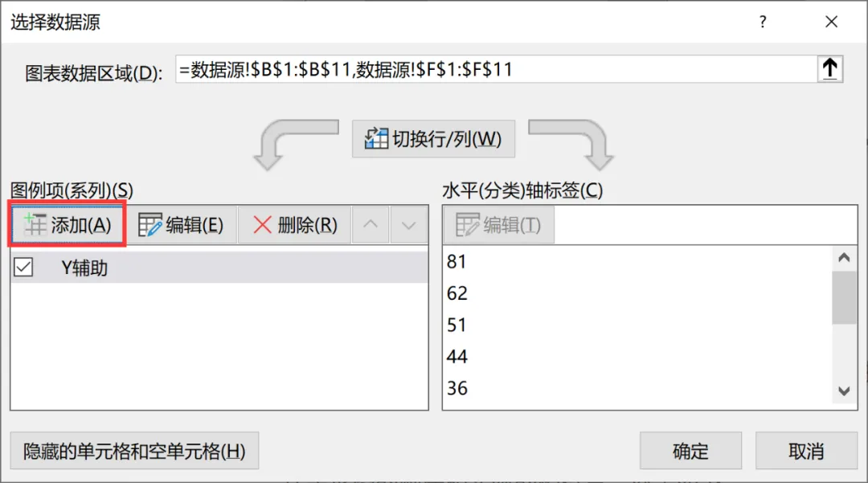Select the Y辅助 series entry
This screenshot has width=868, height=483.
(x=84, y=268)
